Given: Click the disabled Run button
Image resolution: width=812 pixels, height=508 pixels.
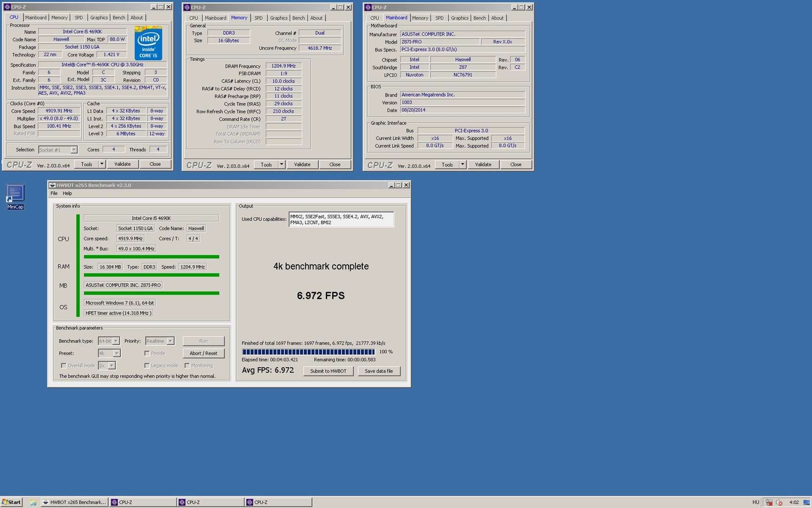Looking at the screenshot, I should [x=203, y=341].
